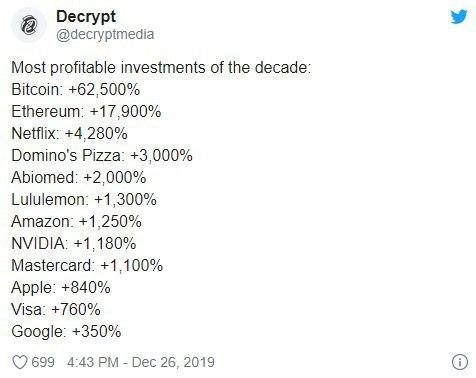Click the Twitter bird logo icon
This screenshot has width=476, height=378.
tap(459, 17)
